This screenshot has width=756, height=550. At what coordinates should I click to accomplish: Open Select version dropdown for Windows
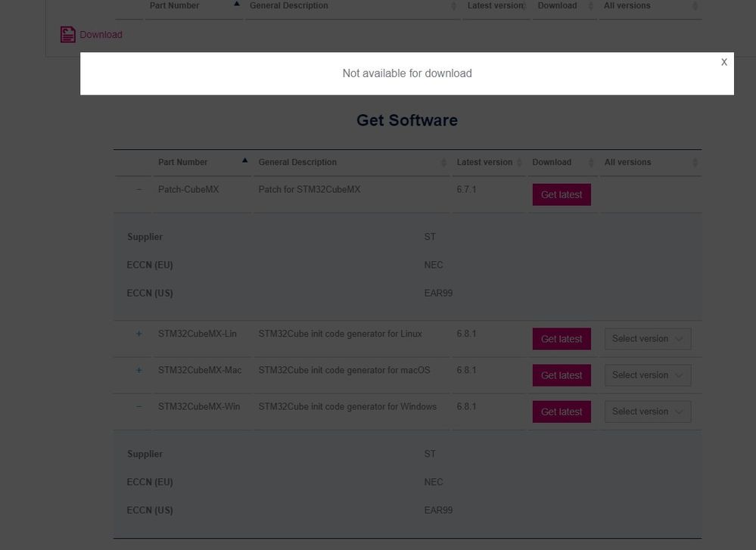pos(648,412)
